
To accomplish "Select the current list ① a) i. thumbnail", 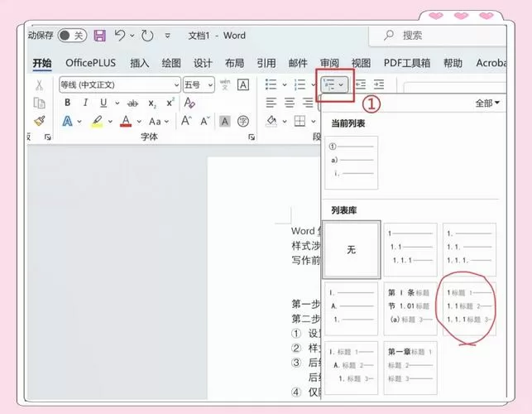I will [x=351, y=162].
